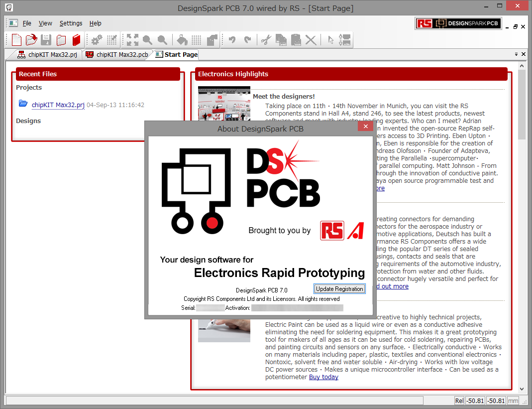The width and height of the screenshot is (532, 409).
Task: Click the Zoom All four-arrows icon
Action: click(132, 40)
